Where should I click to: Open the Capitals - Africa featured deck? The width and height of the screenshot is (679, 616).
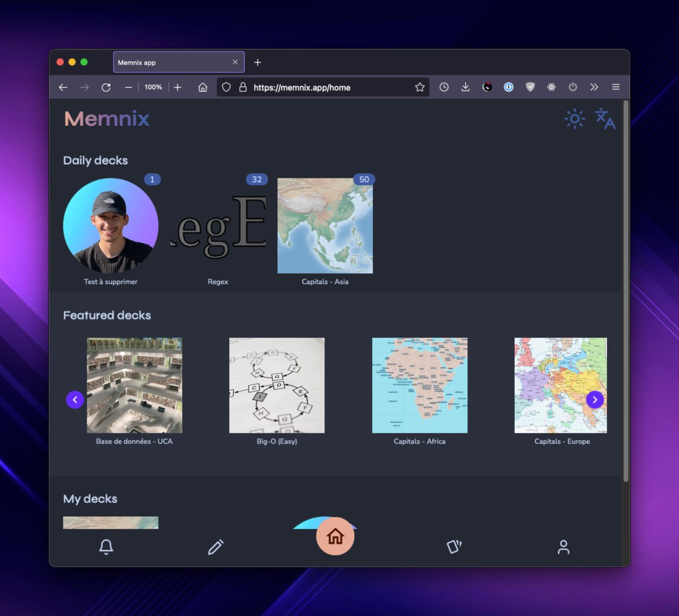click(420, 386)
